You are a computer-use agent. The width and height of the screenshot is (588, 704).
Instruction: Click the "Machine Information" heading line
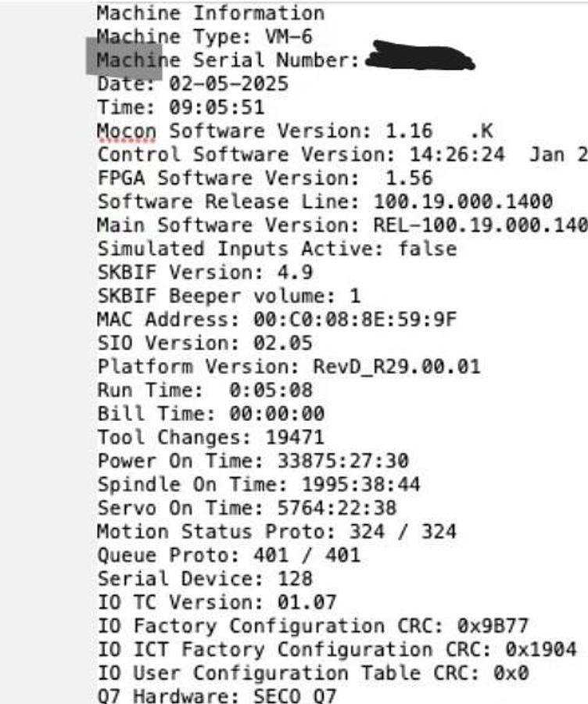coord(210,13)
